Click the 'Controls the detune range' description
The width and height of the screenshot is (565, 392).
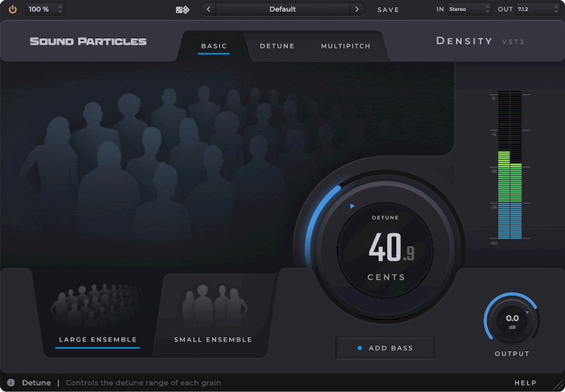pos(143,383)
